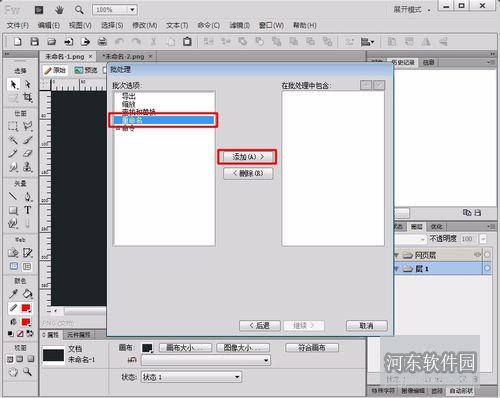Screen dimensions: 500x398
Task: Click the < 删除(R) button
Action: (248, 173)
